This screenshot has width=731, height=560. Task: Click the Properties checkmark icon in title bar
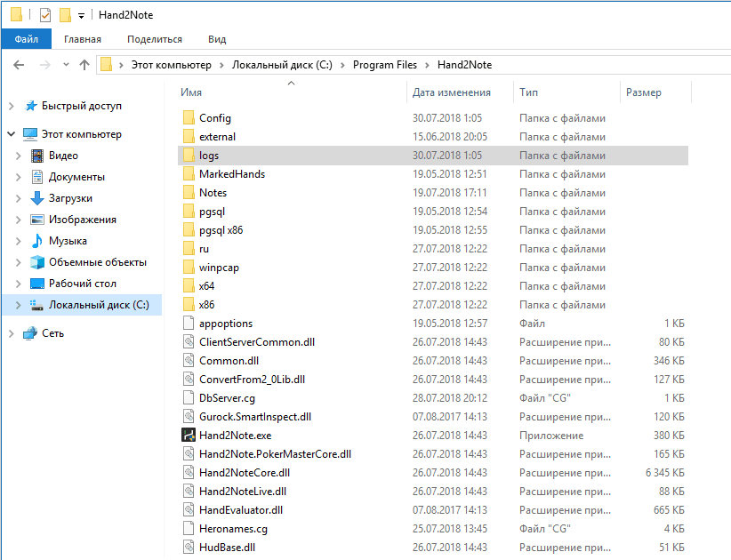45,15
